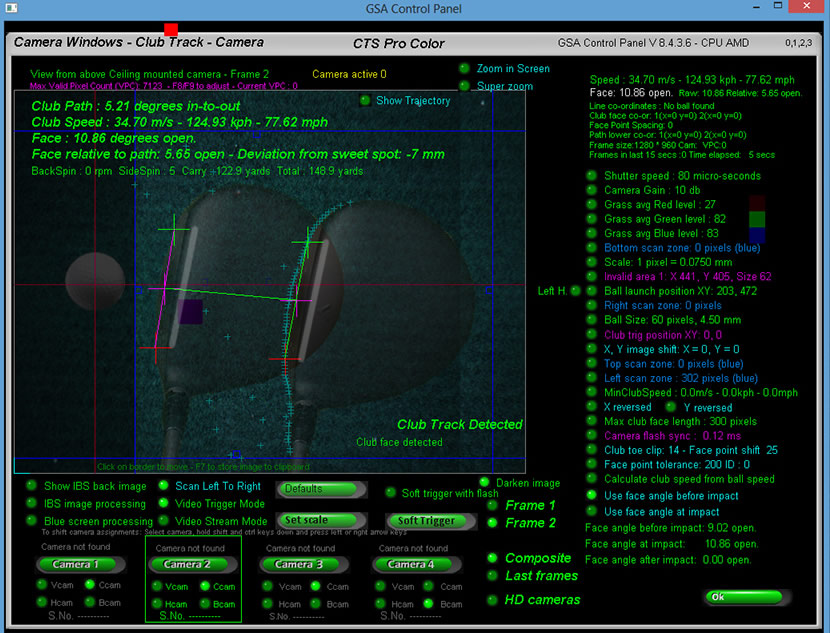This screenshot has width=830, height=633.
Task: Set Camera 4 as Bcam
Action: 428,603
